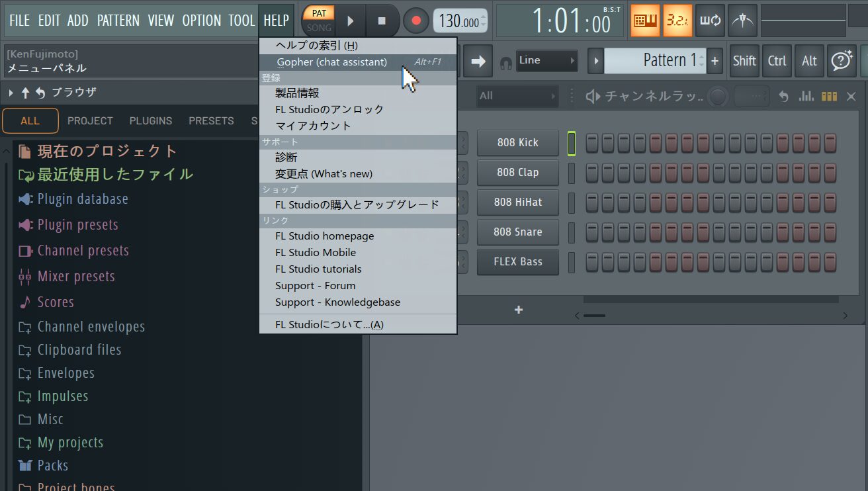Screen dimensions: 868x491
Task: Switch to SONG mode
Action: 319,28
